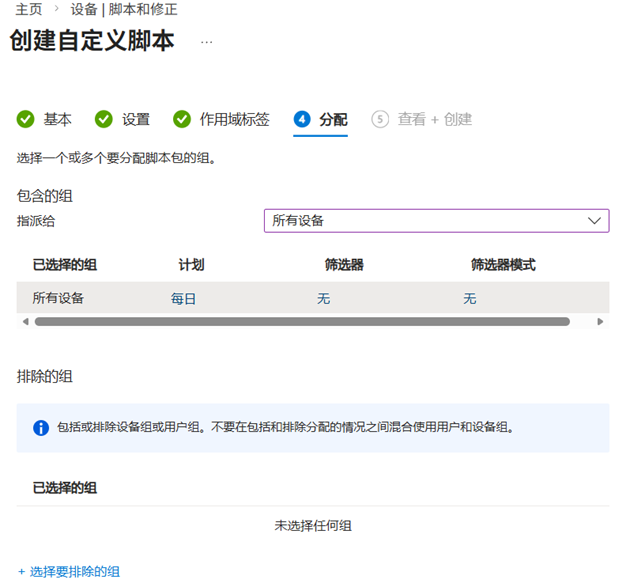Click the left scroll arrow of table
This screenshot has width=630, height=587.
point(25,322)
